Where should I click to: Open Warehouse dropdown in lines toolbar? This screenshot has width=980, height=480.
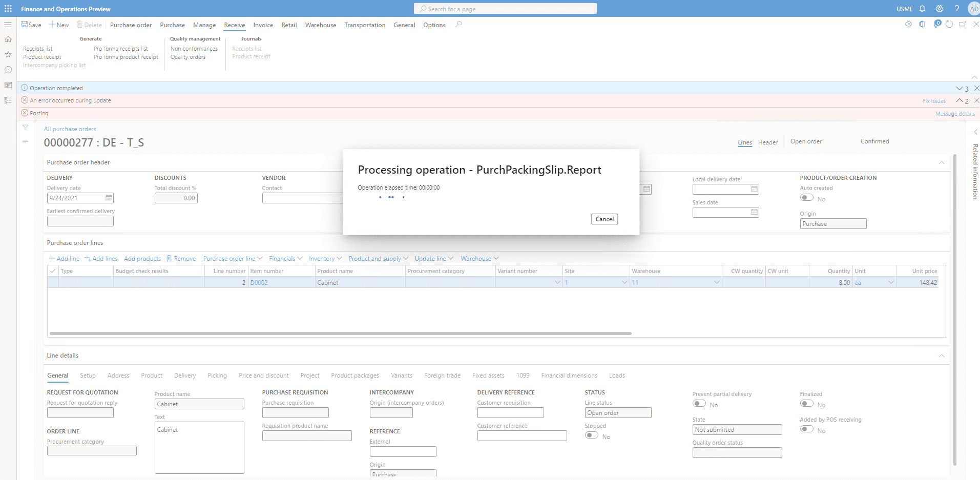coord(479,259)
